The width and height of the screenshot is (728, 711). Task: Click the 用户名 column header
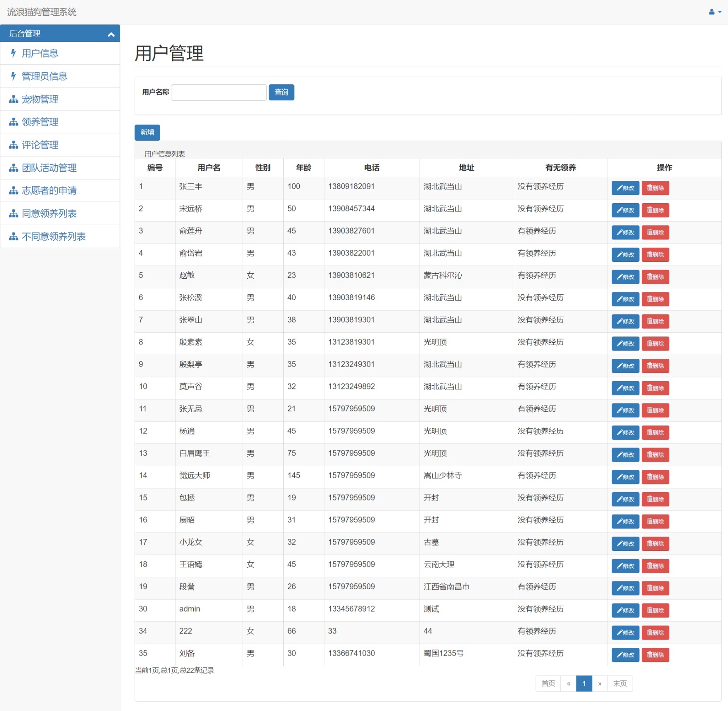pyautogui.click(x=209, y=168)
